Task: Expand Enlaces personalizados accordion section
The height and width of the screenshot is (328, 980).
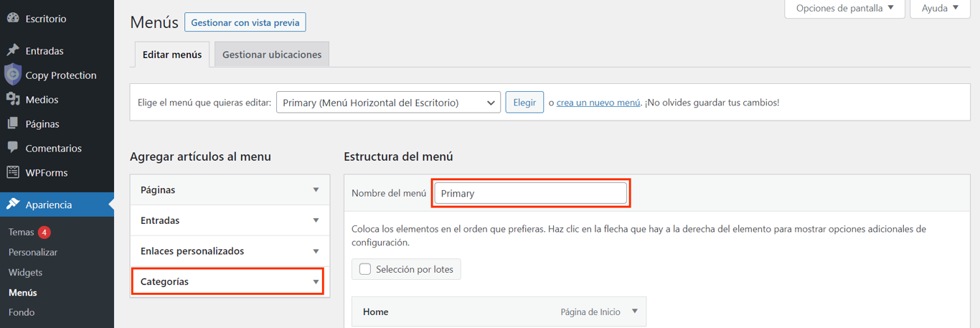Action: pos(230,251)
